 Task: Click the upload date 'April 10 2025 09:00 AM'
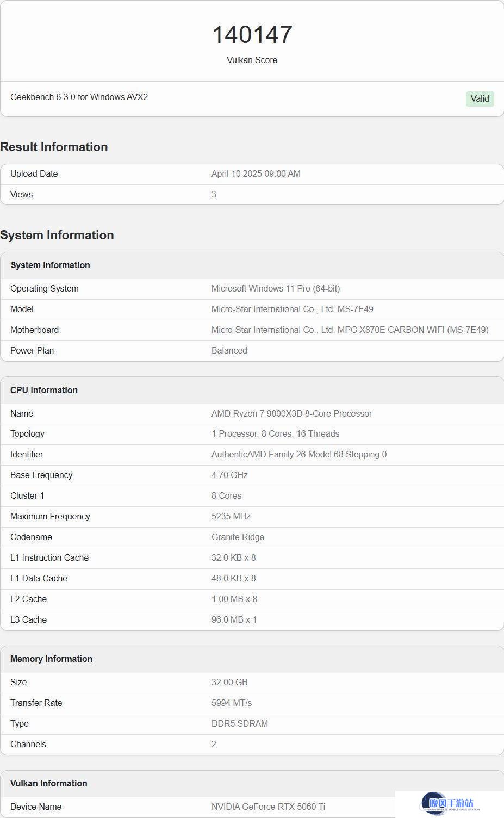(256, 174)
